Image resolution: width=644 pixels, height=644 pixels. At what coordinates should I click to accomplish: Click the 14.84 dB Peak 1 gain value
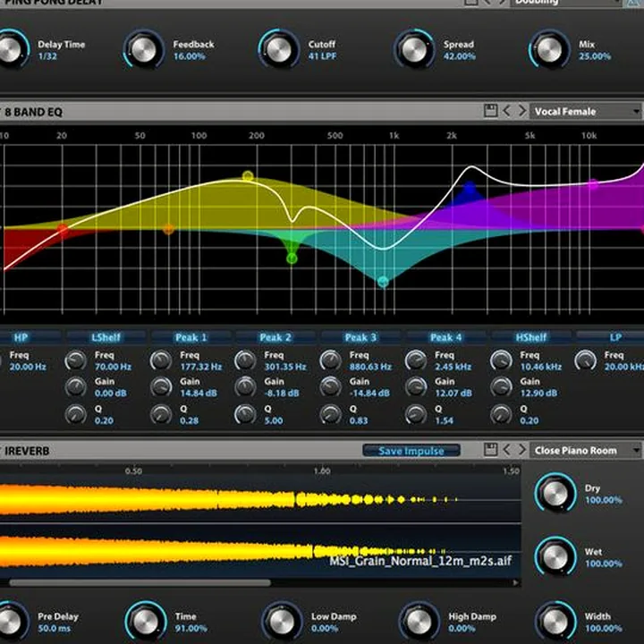(199, 393)
